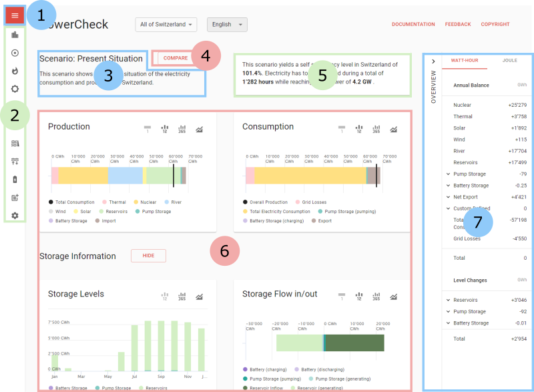Toggle Export series in Consumption legend
The height and width of the screenshot is (392, 534).
(325, 220)
